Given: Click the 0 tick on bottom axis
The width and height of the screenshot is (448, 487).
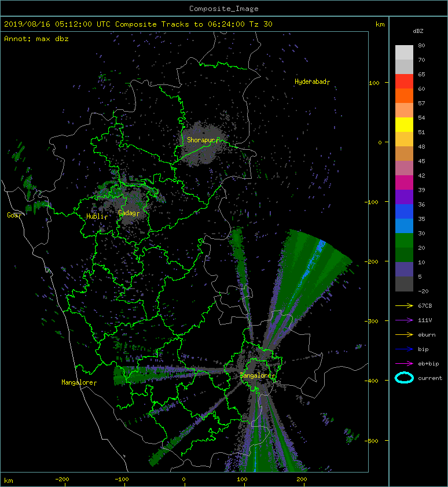Looking at the screenshot, I should (183, 479).
